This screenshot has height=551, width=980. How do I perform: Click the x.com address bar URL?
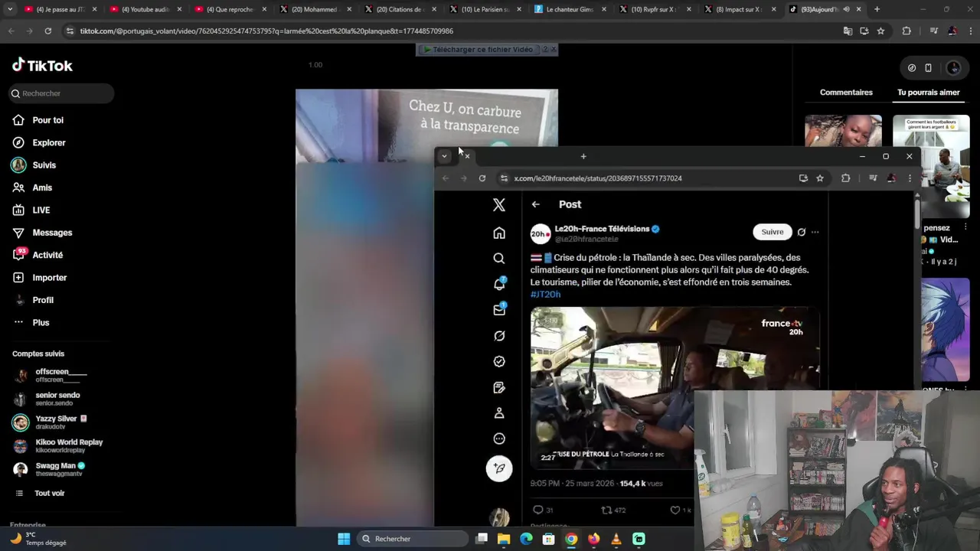597,178
